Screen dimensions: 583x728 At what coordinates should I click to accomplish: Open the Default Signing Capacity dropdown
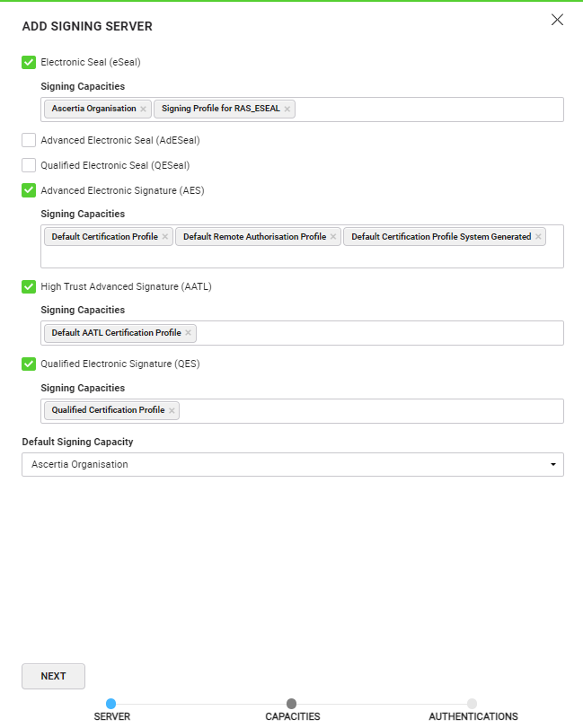point(293,465)
